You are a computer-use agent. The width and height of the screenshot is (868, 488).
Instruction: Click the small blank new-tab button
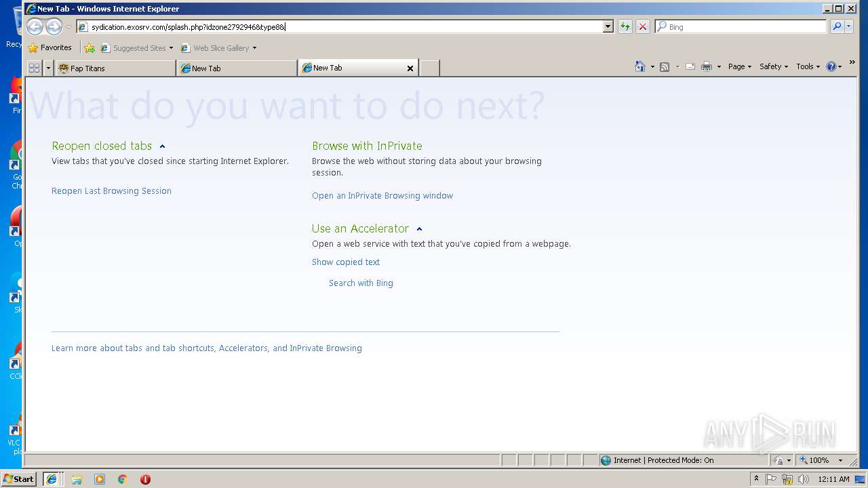429,68
